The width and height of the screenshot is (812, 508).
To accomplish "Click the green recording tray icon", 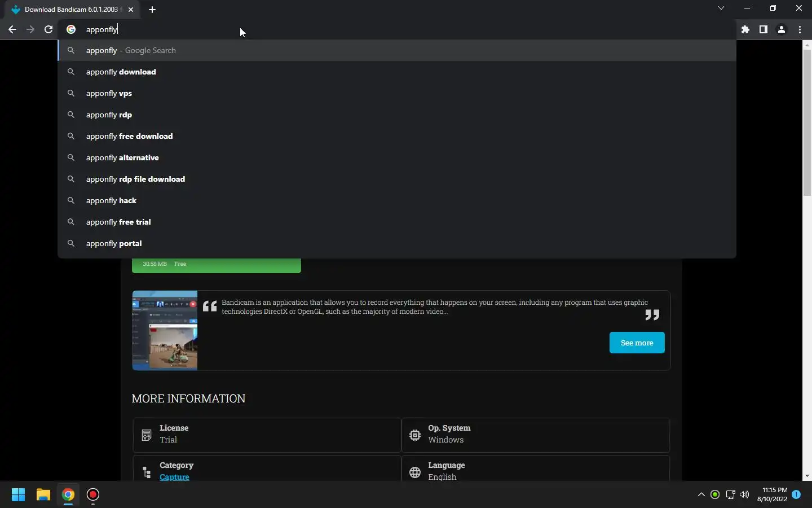I will [x=715, y=494].
